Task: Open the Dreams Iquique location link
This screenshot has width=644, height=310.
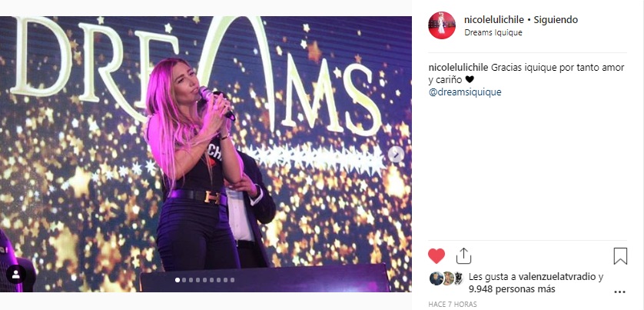Action: point(493,33)
